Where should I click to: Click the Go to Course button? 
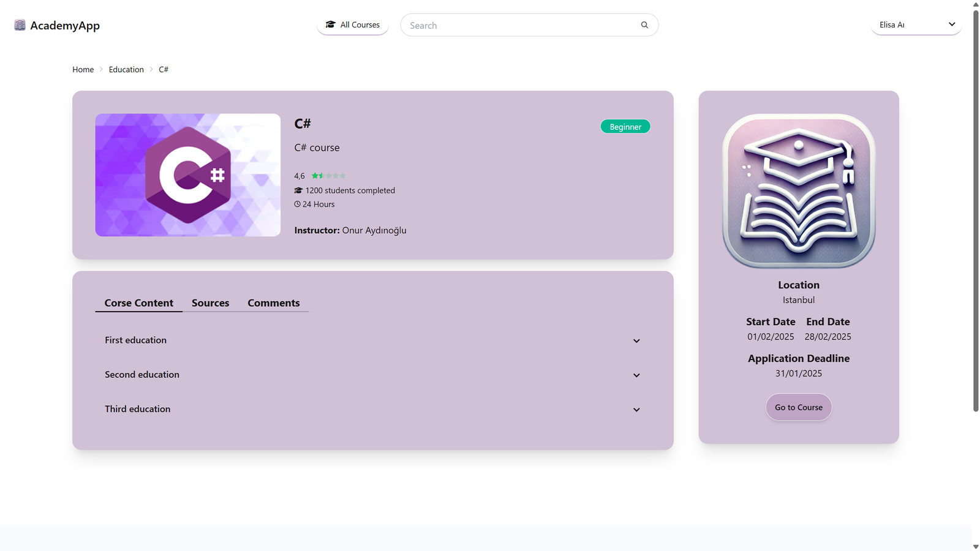click(x=799, y=407)
